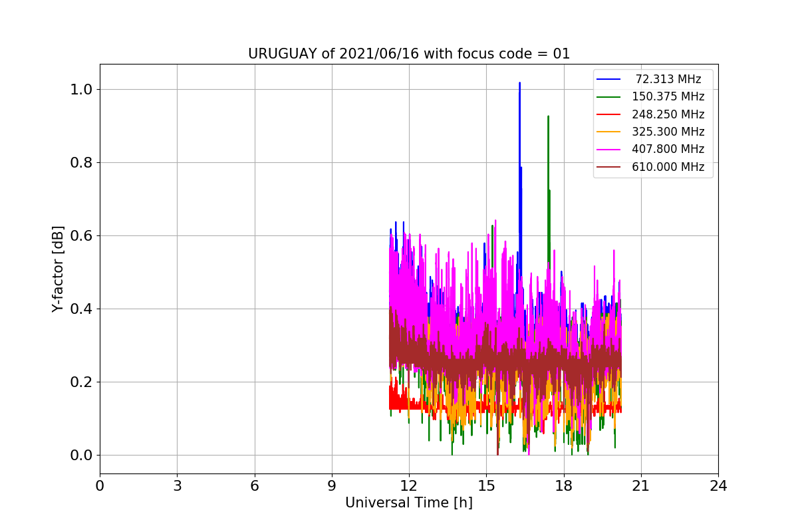Viewport: 798px width, 532px height.
Task: Select the 150.375 MHz legend label
Action: coord(668,96)
